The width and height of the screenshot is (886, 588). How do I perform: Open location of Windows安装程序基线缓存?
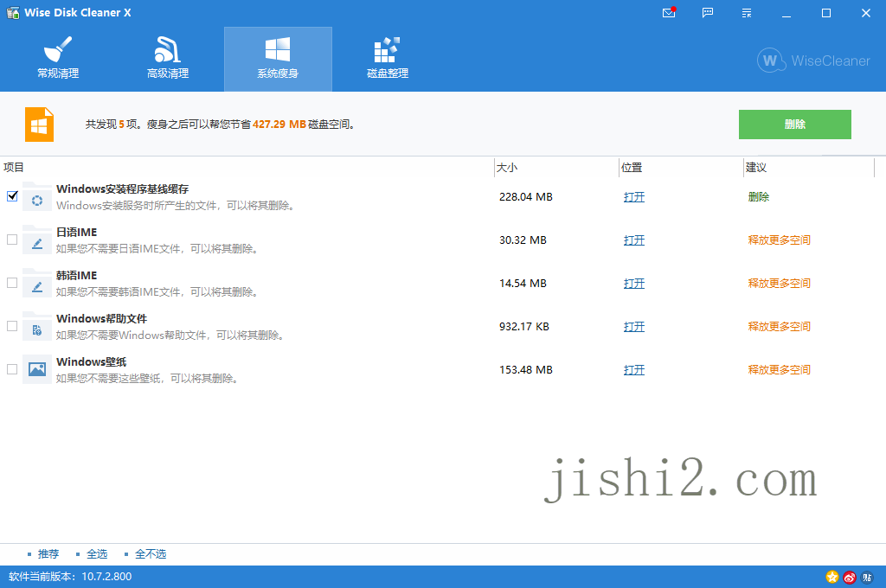click(634, 197)
